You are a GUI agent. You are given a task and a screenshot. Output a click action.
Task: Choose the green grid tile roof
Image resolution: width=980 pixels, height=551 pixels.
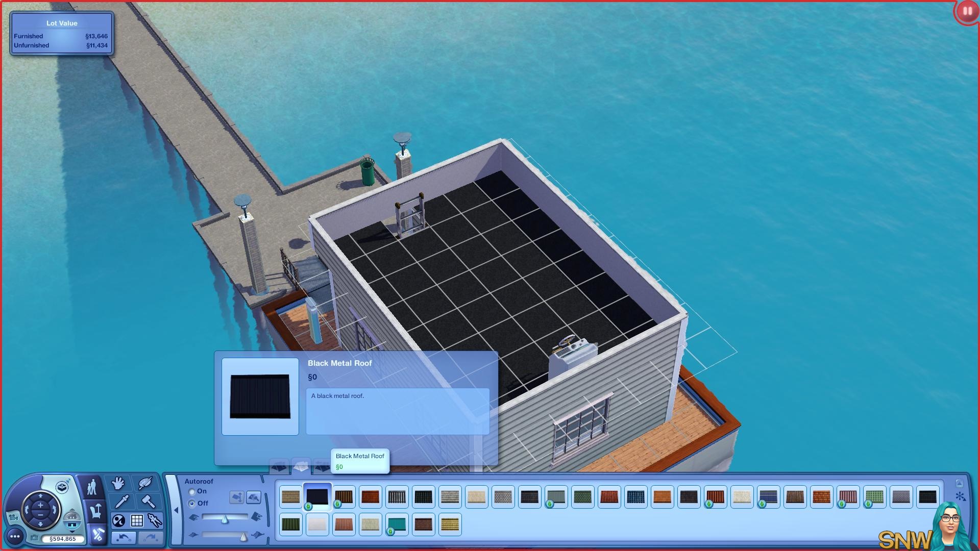[874, 497]
